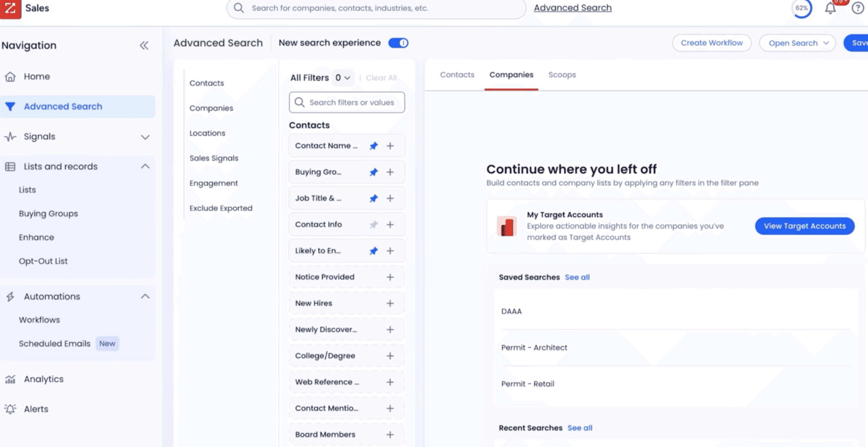Add the Board Members filter plus

point(390,435)
